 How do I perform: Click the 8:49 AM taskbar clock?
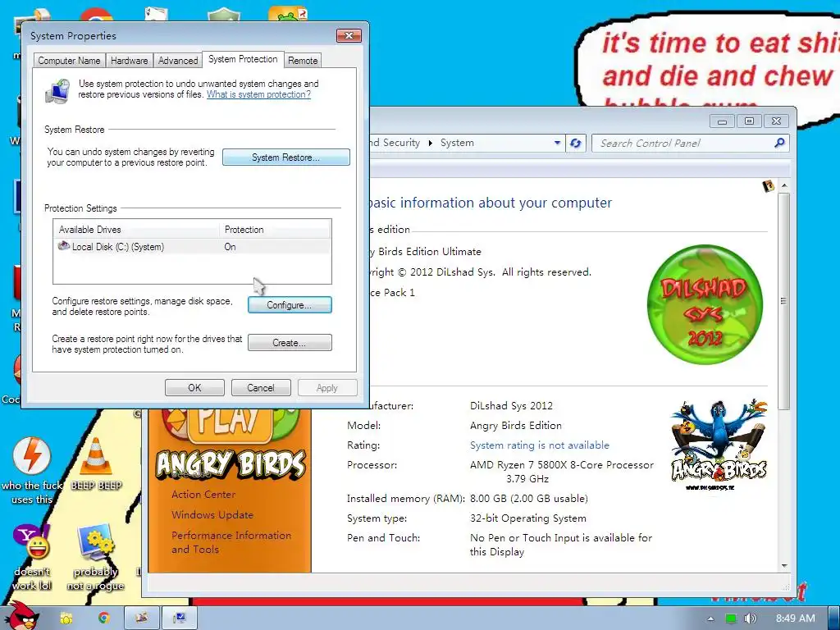(x=796, y=619)
